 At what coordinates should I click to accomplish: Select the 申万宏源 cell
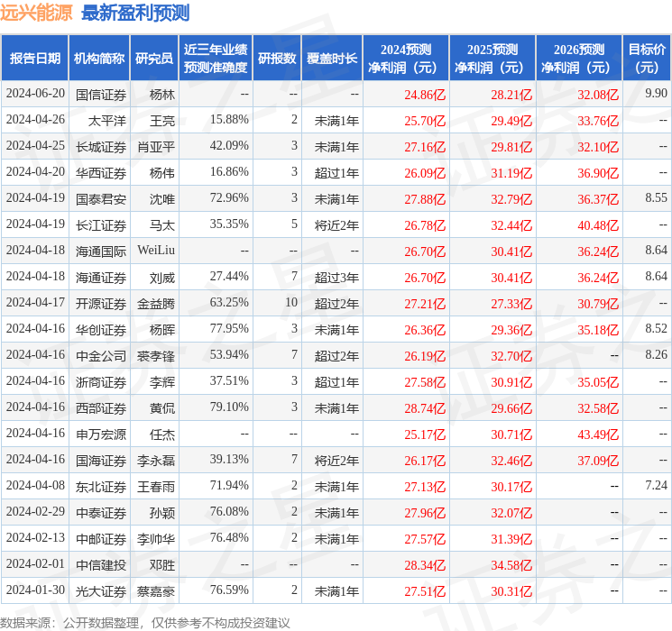click(x=101, y=434)
